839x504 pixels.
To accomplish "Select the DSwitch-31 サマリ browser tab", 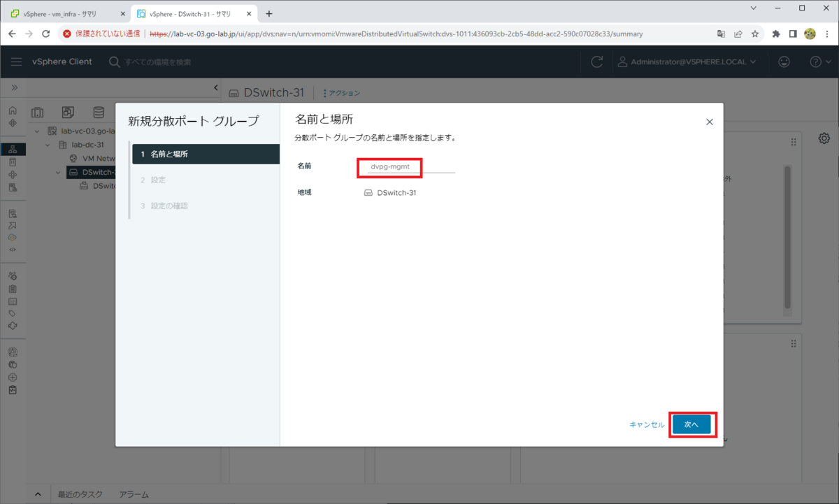I will 194,13.
